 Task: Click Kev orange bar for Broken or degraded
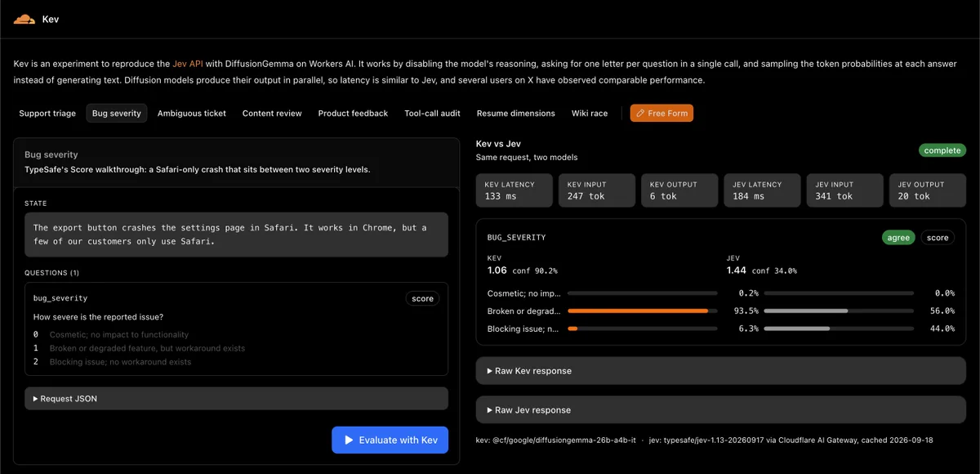638,311
